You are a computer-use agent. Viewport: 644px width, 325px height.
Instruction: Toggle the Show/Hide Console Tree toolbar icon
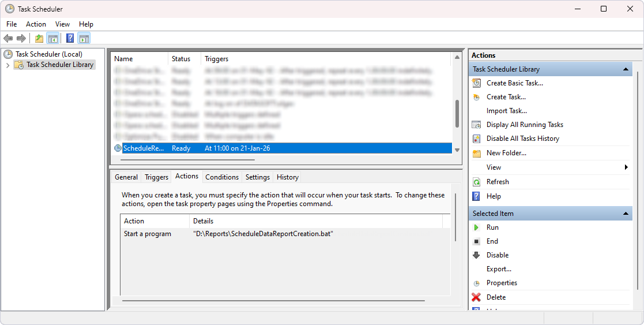pos(52,39)
